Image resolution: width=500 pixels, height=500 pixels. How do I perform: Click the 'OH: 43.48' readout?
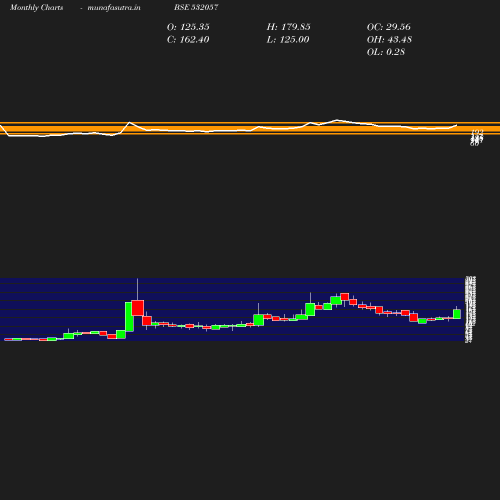(389, 40)
